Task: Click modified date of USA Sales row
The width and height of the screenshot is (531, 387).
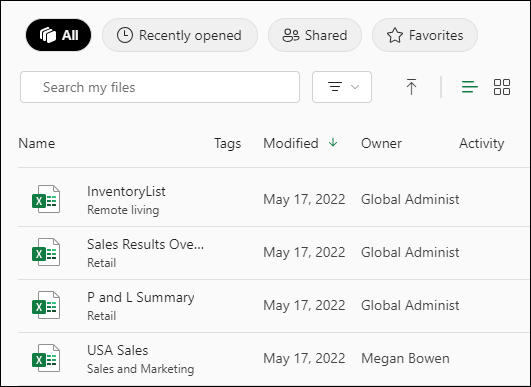Action: pyautogui.click(x=304, y=359)
